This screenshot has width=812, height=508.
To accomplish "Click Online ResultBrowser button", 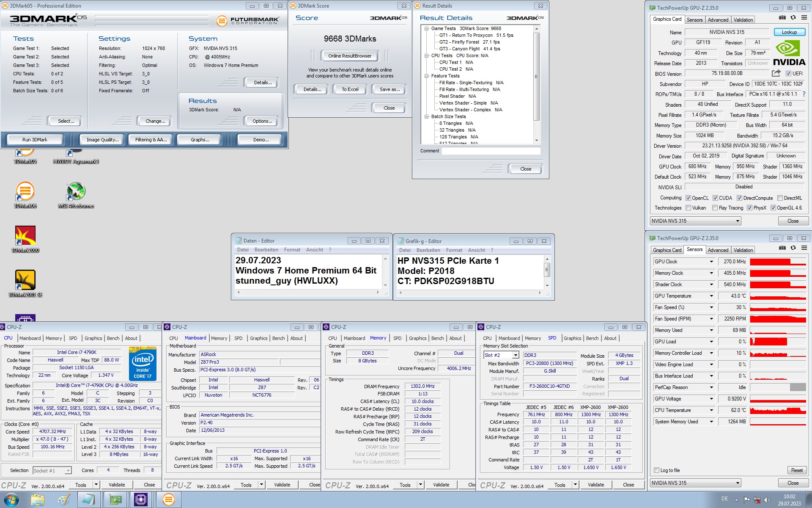I will tap(349, 56).
